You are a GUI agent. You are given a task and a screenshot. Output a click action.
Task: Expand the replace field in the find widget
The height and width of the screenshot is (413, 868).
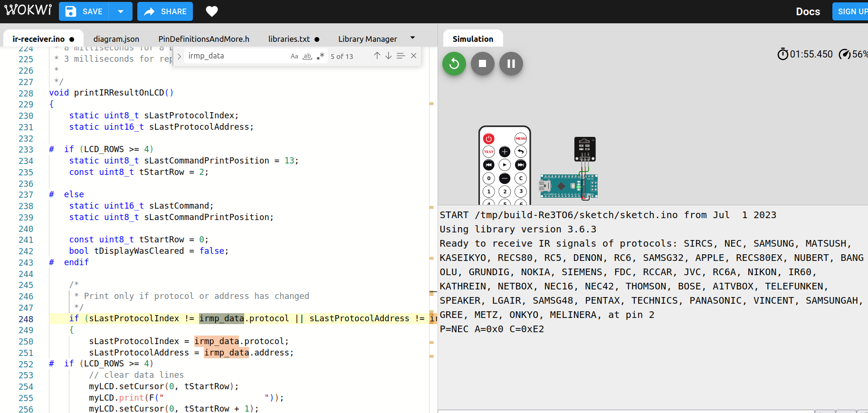coord(179,56)
